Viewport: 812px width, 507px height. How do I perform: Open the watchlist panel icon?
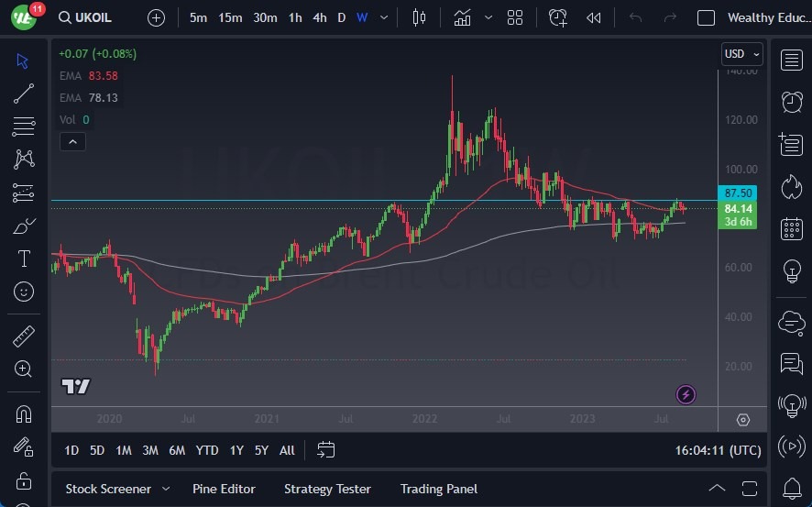[x=791, y=60]
